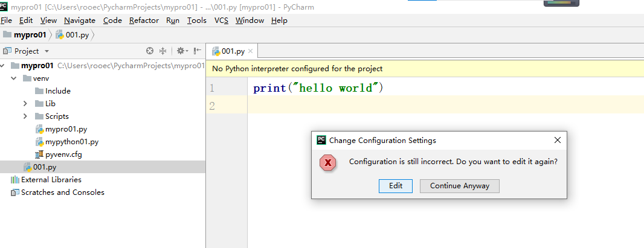Open the Project panel gear settings
This screenshot has height=248, width=644.
coord(182,51)
